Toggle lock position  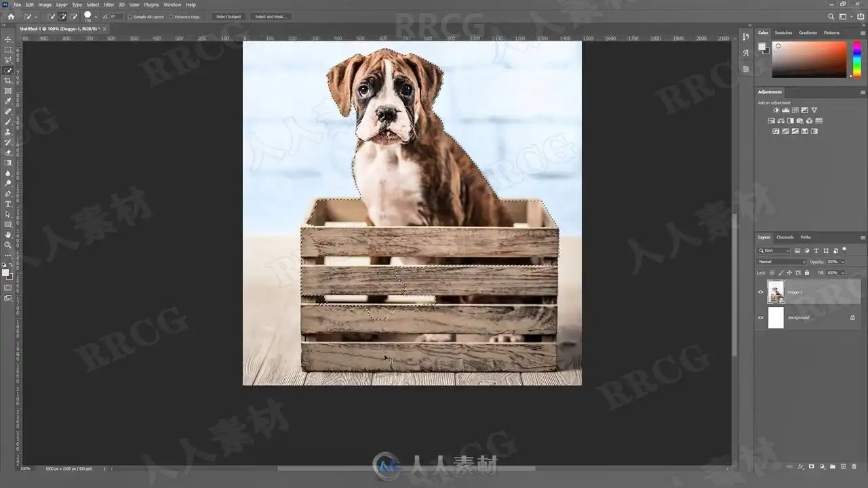click(789, 272)
